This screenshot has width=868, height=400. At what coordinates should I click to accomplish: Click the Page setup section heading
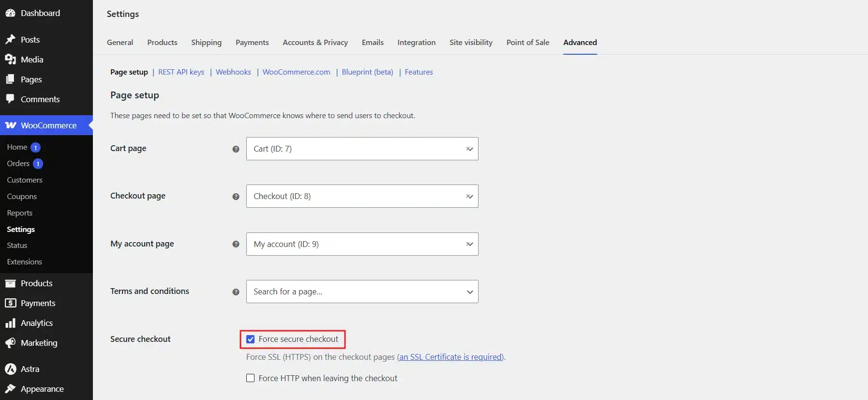coord(135,95)
